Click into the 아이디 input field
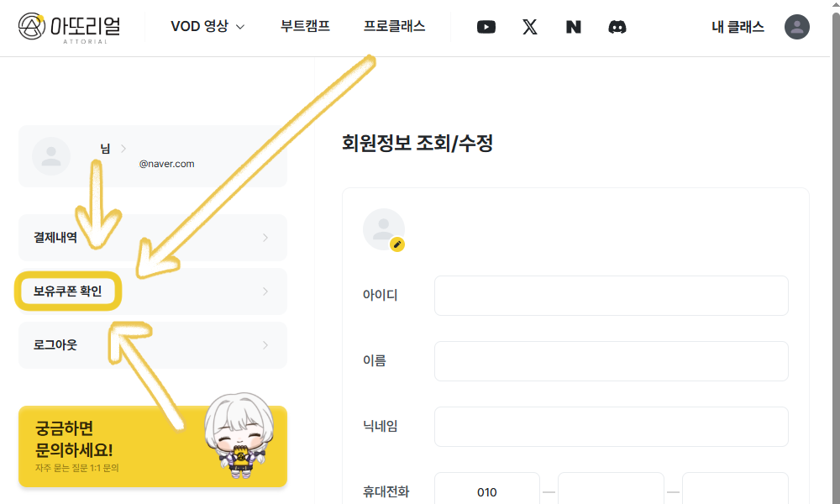 click(612, 296)
